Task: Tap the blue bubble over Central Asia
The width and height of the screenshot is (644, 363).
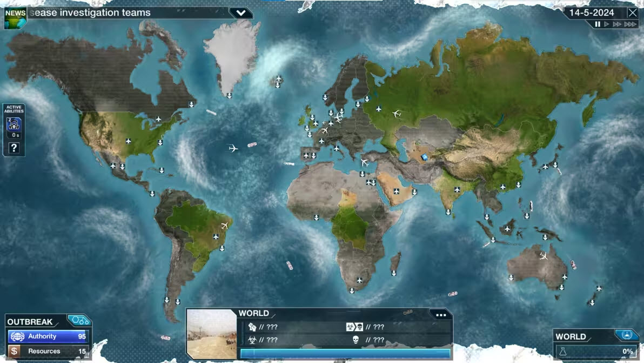Action: [425, 157]
